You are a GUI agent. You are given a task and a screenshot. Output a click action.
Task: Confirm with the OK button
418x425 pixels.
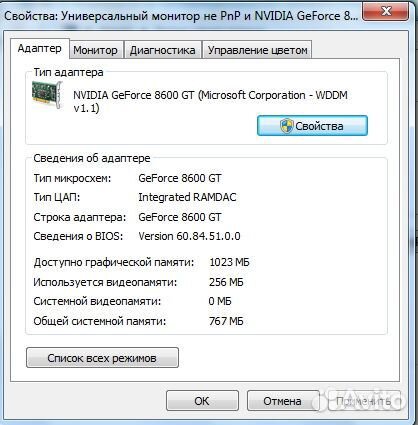[x=202, y=401]
